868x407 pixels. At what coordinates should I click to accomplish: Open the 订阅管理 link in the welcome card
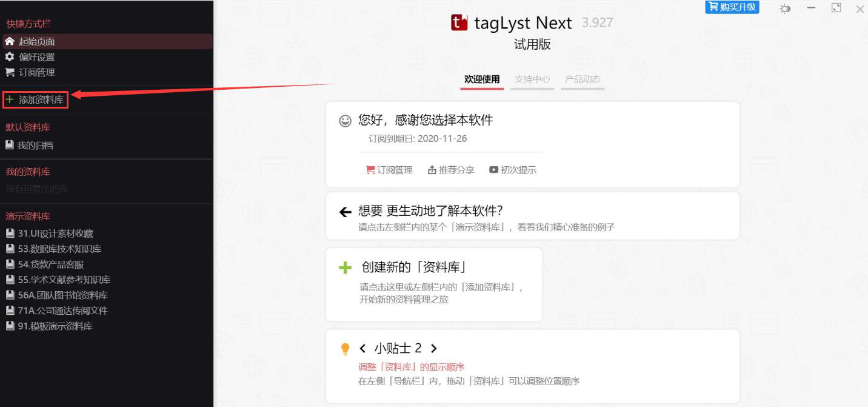pyautogui.click(x=389, y=170)
